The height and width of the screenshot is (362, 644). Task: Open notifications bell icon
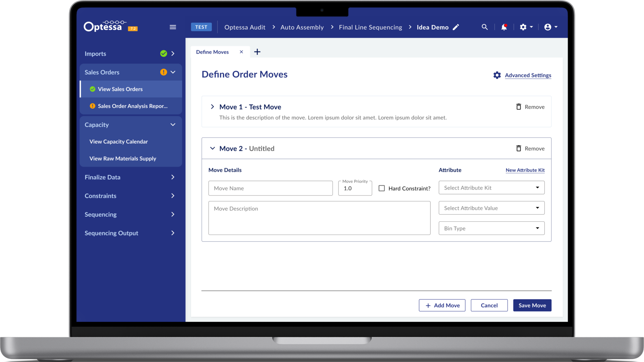[504, 27]
